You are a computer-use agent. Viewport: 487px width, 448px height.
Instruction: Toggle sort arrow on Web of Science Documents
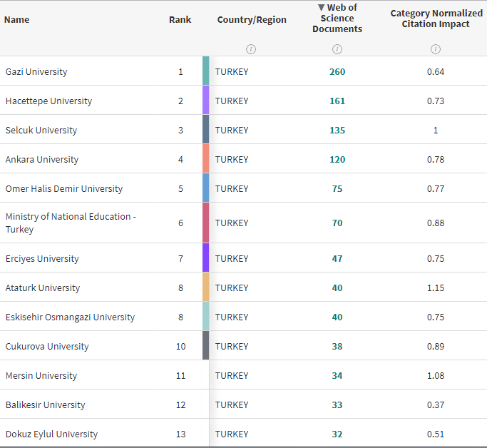coord(321,8)
